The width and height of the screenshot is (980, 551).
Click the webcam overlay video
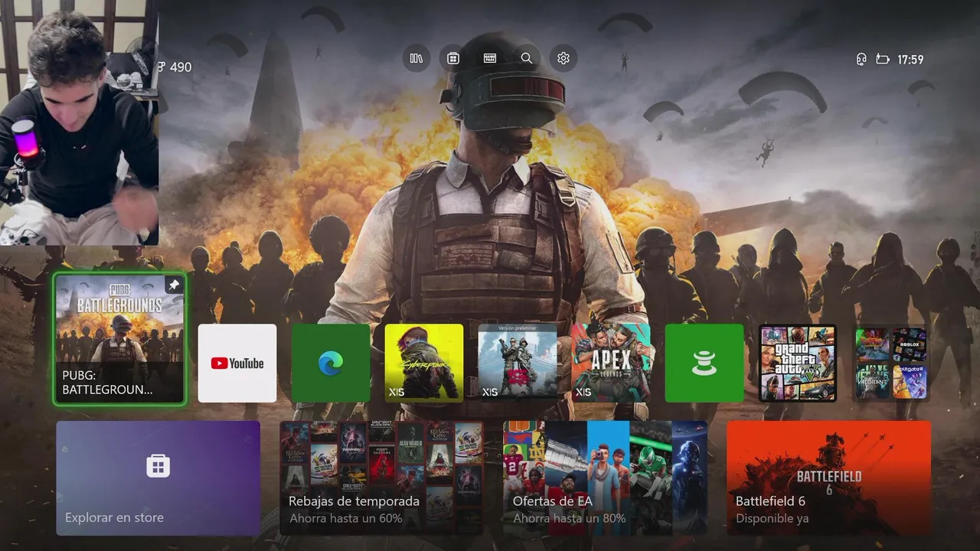coord(79,122)
